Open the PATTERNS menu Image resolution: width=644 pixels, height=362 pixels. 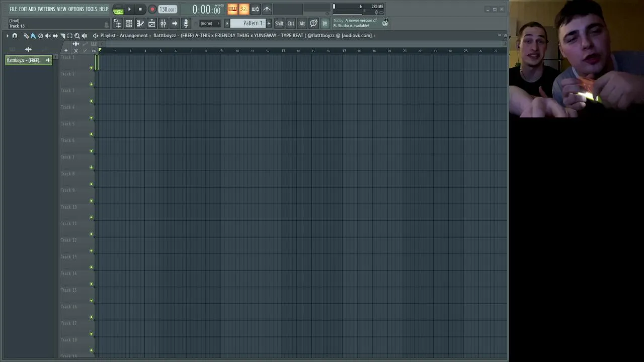click(x=46, y=9)
